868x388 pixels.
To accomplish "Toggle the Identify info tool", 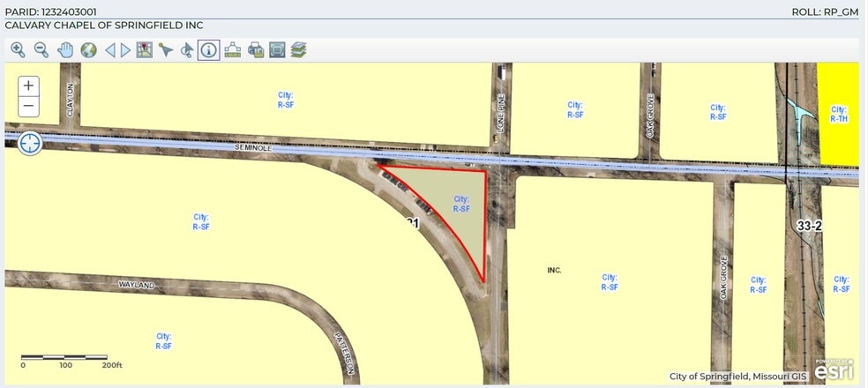I will coord(209,50).
